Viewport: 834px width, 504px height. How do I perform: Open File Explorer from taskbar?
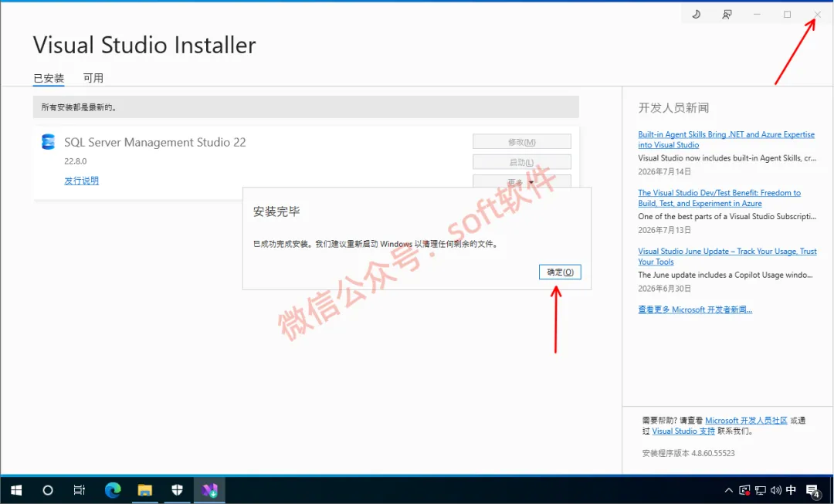click(x=144, y=490)
